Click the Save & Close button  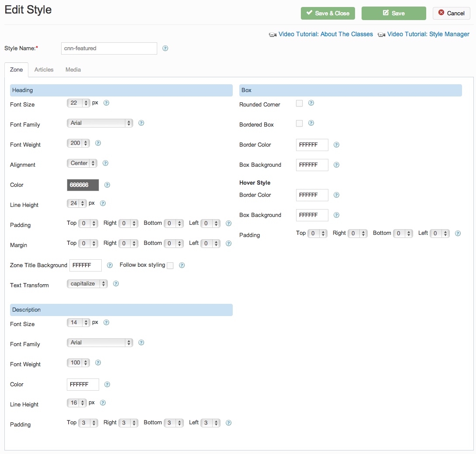click(328, 14)
